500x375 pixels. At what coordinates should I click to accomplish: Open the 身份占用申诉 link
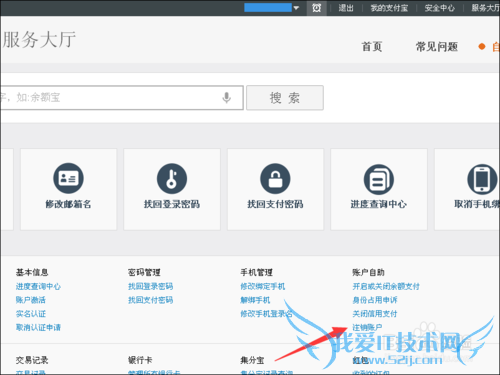pyautogui.click(x=375, y=300)
